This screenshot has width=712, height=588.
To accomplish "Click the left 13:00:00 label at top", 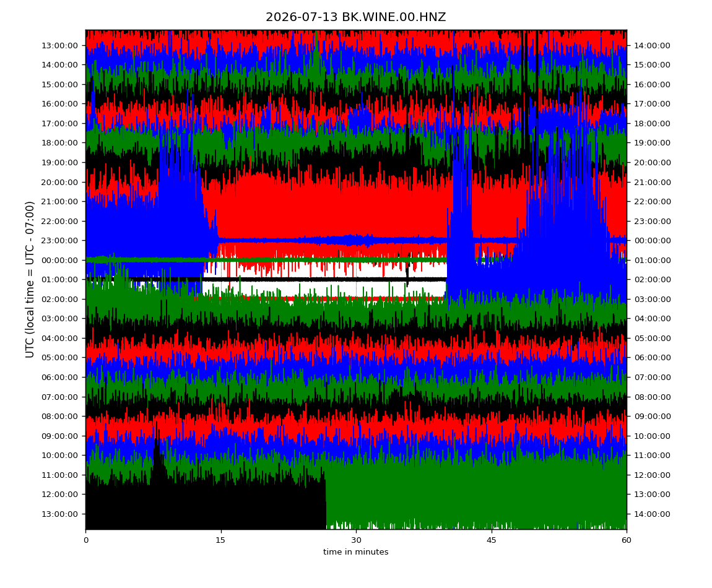I will tap(59, 45).
